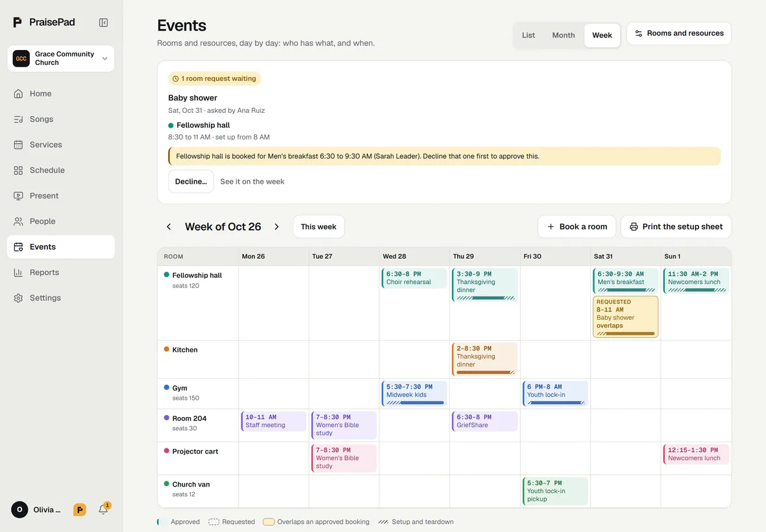This screenshot has width=766, height=532.
Task: Open the requested Baby shower booking card
Action: click(x=625, y=317)
